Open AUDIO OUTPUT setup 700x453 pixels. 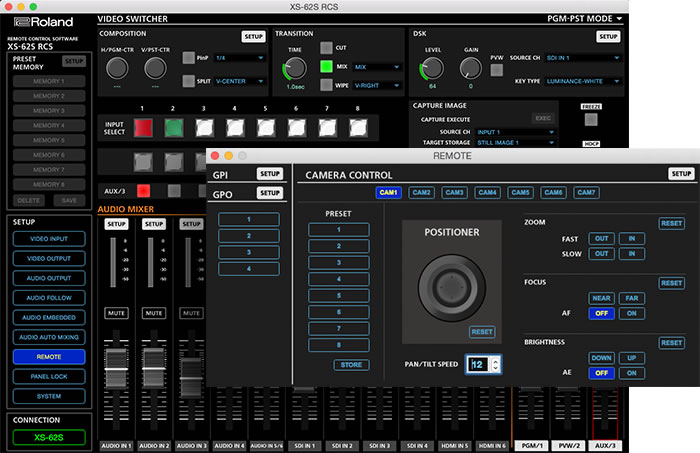49,278
